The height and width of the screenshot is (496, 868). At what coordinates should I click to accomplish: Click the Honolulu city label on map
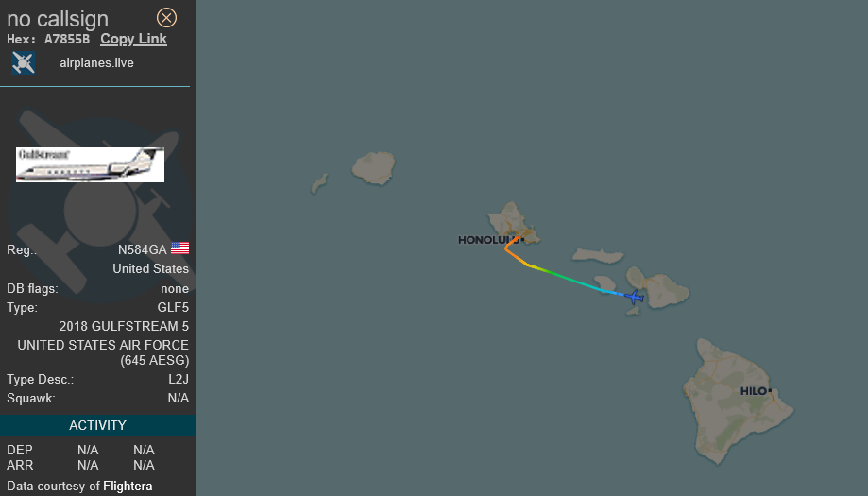point(488,240)
